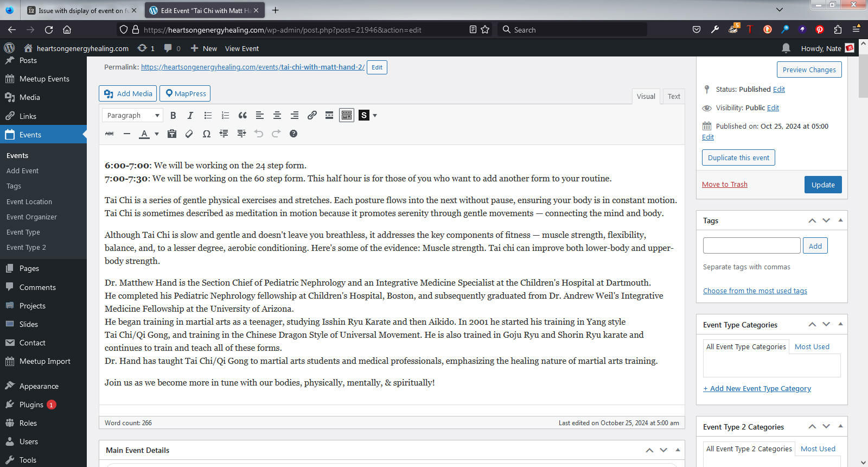The image size is (868, 467).
Task: Click the updates icon in admin bar
Action: [x=146, y=48]
